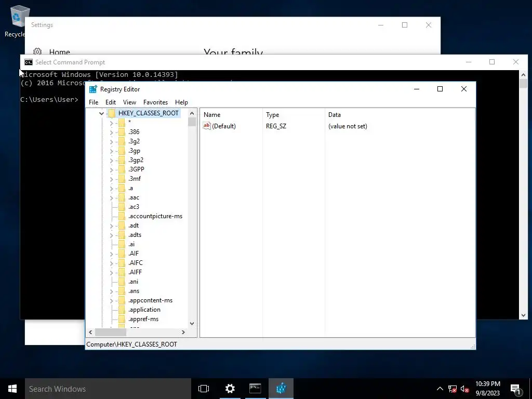This screenshot has width=532, height=399.
Task: Expand the .3g2 registry key
Action: tap(112, 142)
